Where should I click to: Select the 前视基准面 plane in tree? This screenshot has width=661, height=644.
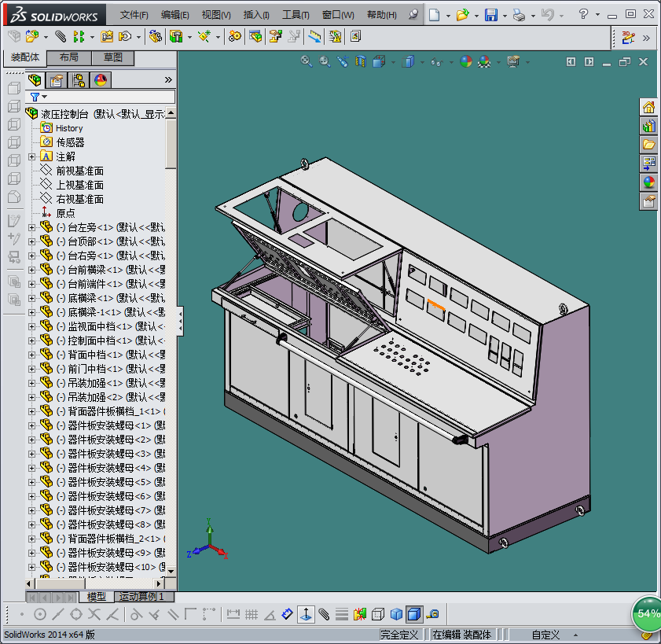[79, 171]
